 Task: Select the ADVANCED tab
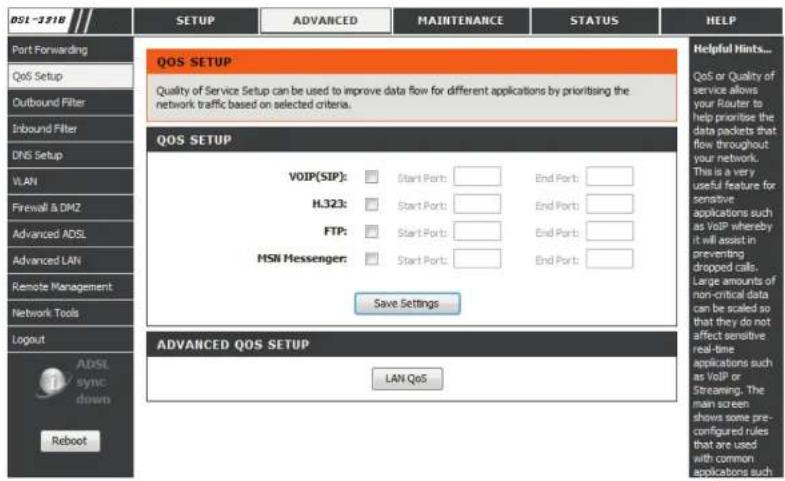pos(325,21)
